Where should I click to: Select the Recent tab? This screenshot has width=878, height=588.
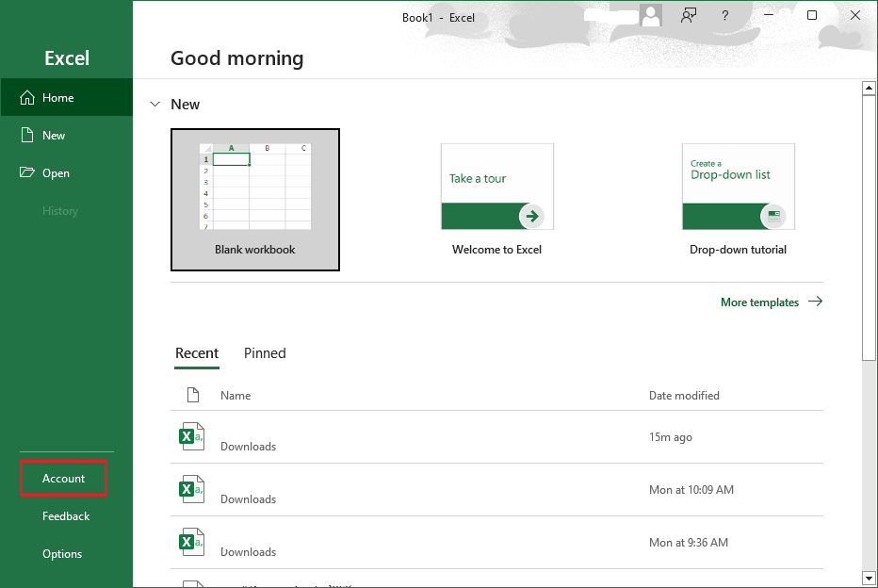197,353
